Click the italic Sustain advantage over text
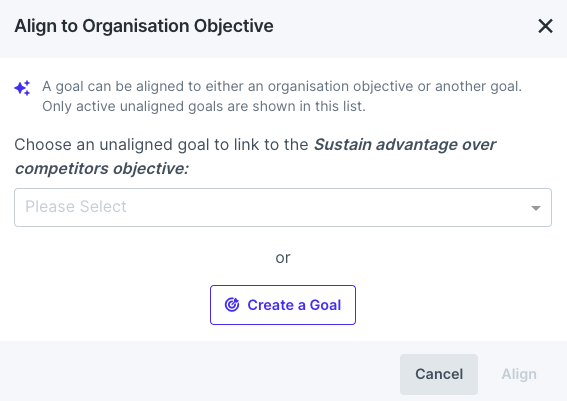This screenshot has height=401, width=567. (405, 145)
